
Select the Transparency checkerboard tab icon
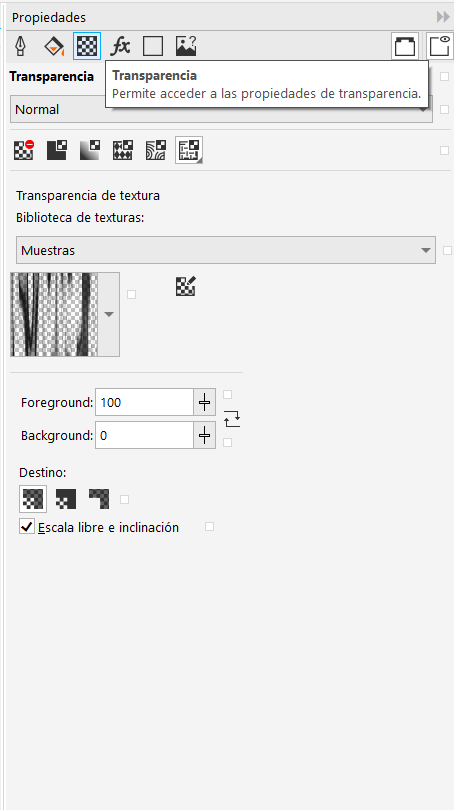point(87,46)
